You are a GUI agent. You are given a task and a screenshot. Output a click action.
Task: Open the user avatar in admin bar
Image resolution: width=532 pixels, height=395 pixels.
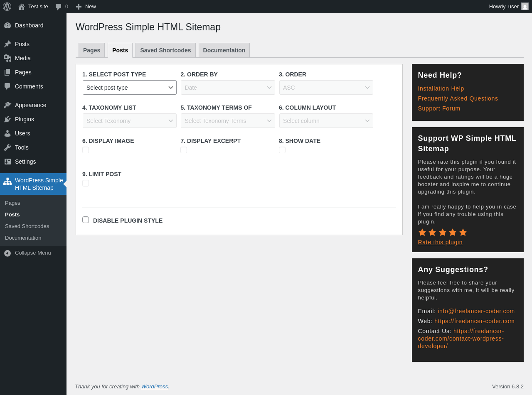[x=525, y=6]
